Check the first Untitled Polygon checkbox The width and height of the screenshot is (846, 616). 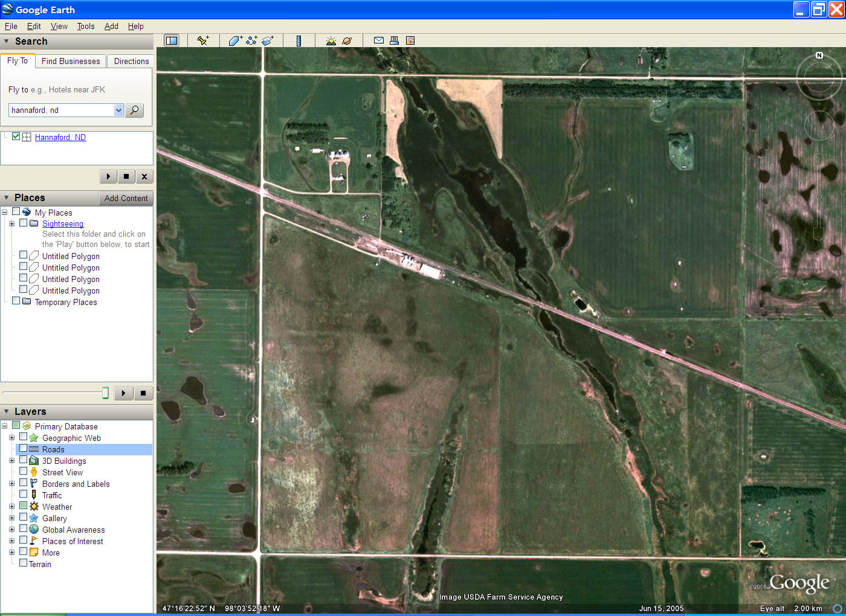coord(23,255)
